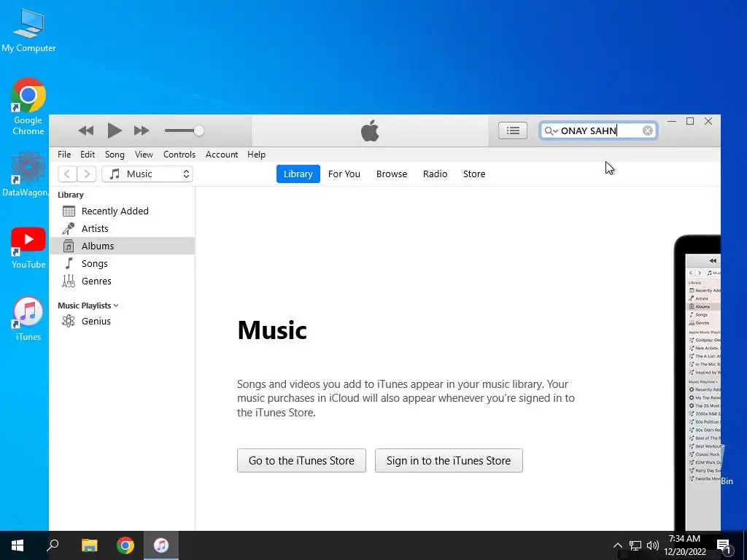Image resolution: width=747 pixels, height=560 pixels.
Task: Open iTunes desktop shortcut
Action: click(28, 319)
